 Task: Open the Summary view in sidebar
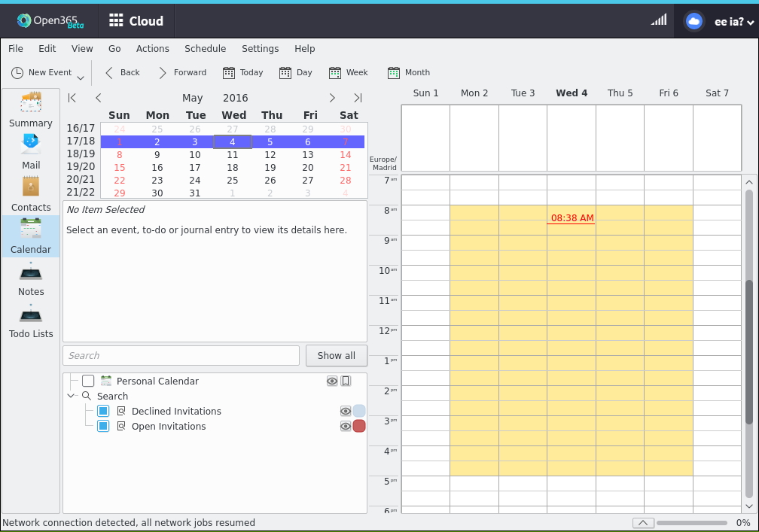(30, 111)
